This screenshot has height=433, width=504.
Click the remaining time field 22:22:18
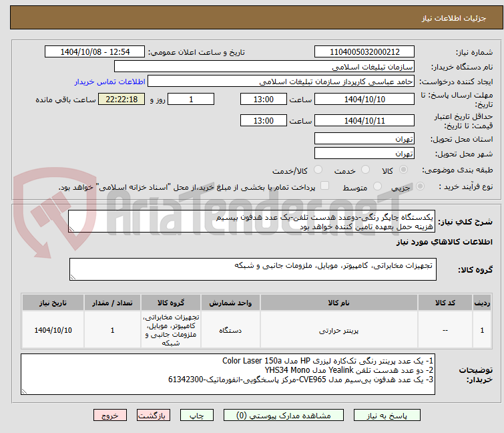[x=121, y=99]
